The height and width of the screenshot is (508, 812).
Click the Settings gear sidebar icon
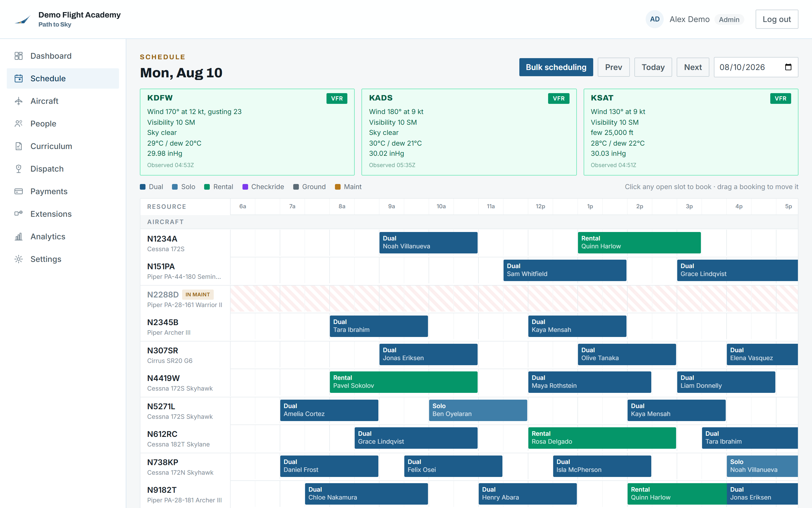click(19, 259)
